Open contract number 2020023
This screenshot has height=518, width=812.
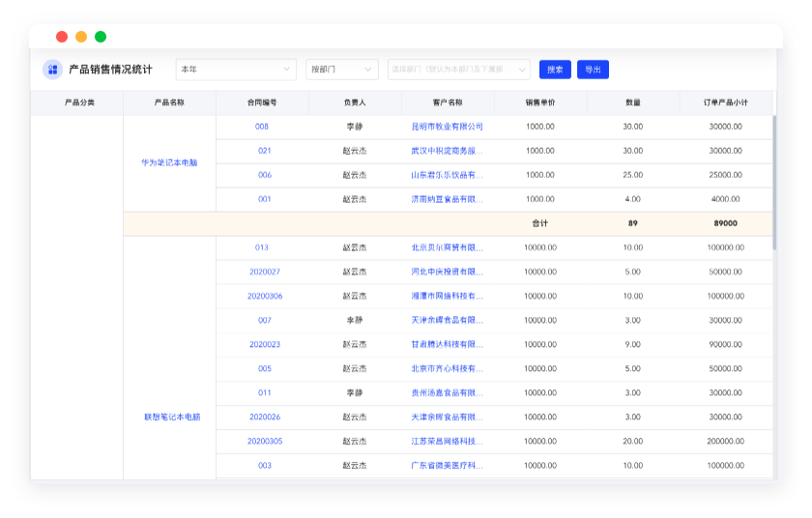[265, 344]
